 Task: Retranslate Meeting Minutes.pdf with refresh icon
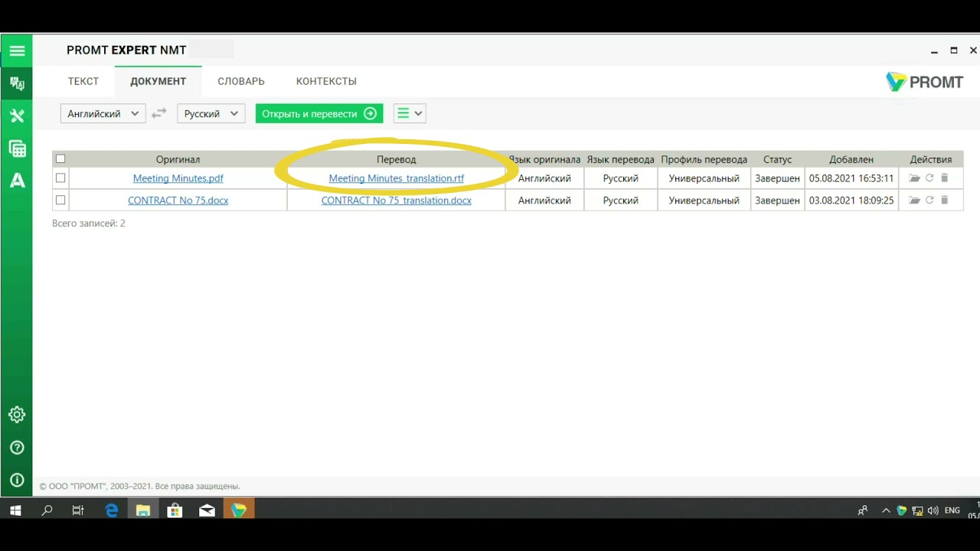pos(929,178)
